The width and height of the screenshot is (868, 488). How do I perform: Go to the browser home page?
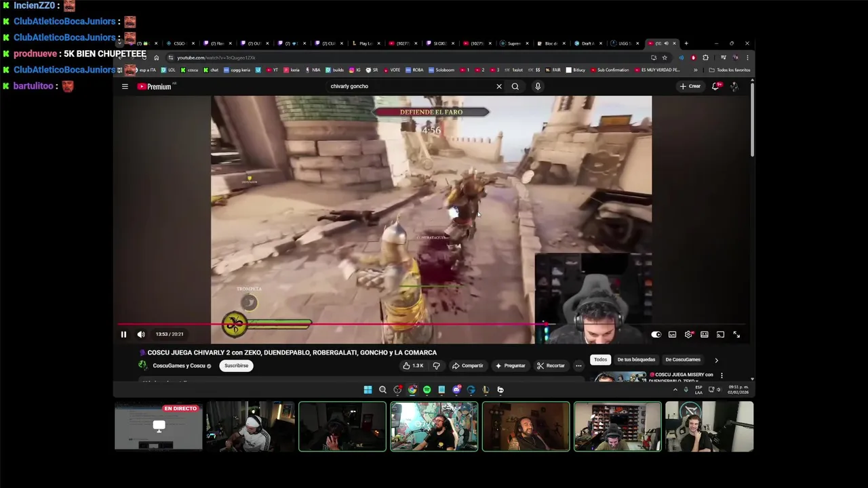(156, 58)
